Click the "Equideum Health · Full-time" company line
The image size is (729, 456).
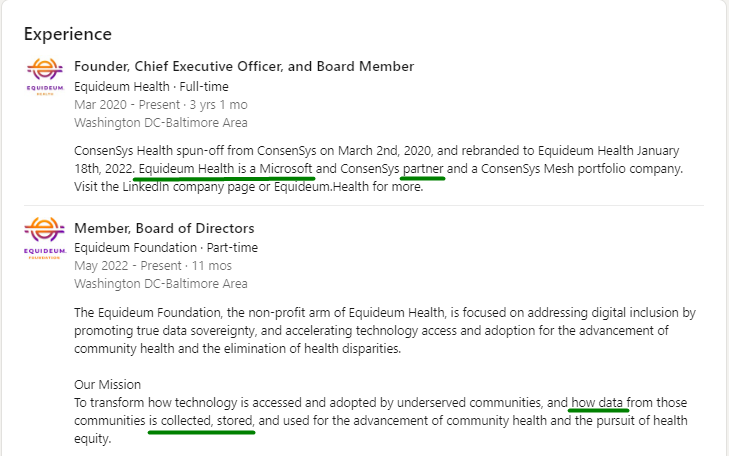point(144,86)
